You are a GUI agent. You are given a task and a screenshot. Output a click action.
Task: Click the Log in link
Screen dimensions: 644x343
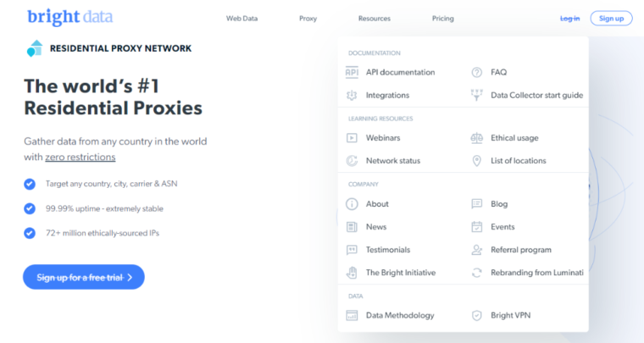570,19
